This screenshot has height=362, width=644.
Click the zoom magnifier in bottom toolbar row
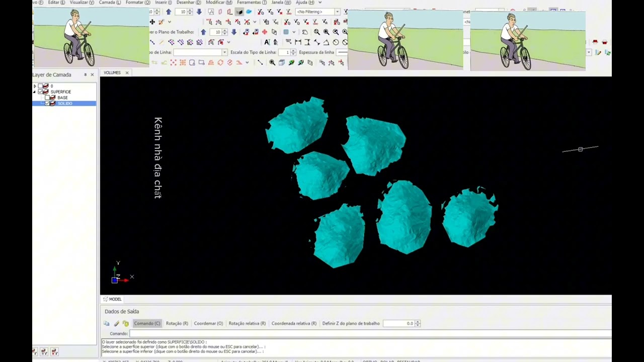click(x=272, y=62)
